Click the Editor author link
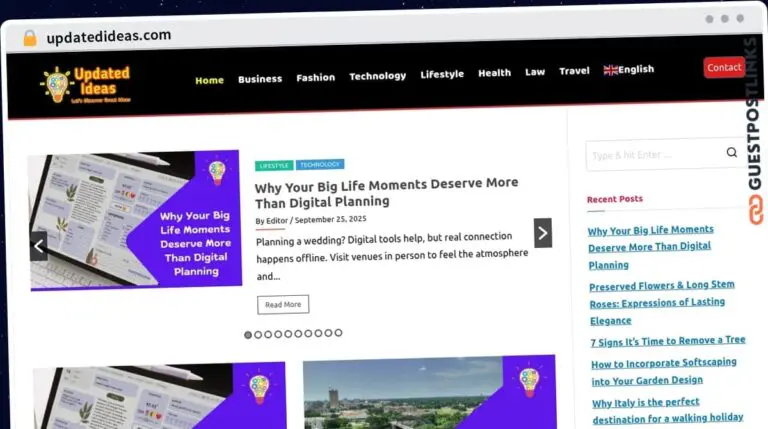The height and width of the screenshot is (429, 768). [x=277, y=221]
